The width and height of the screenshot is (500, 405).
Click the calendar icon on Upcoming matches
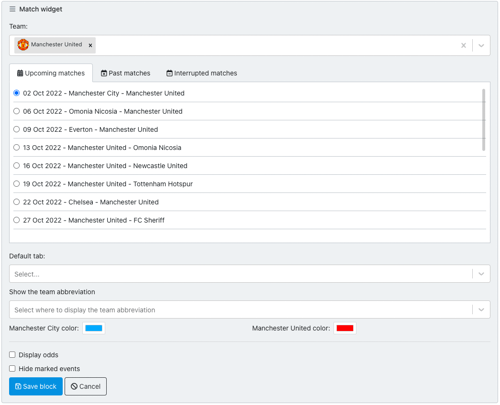pyautogui.click(x=20, y=73)
